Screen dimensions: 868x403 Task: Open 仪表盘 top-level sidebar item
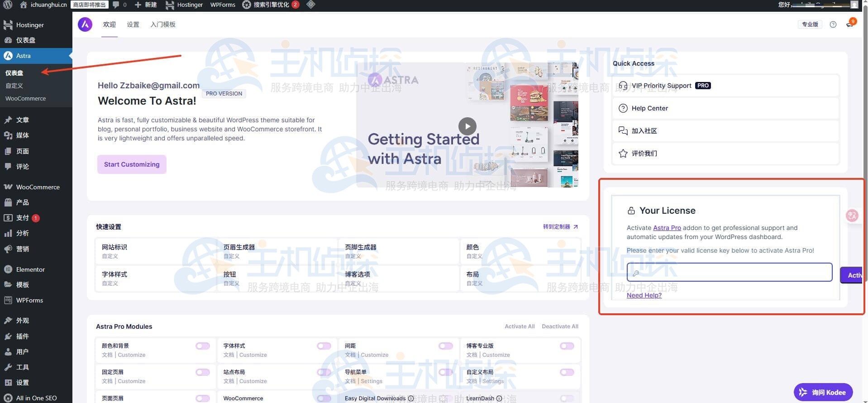point(36,40)
